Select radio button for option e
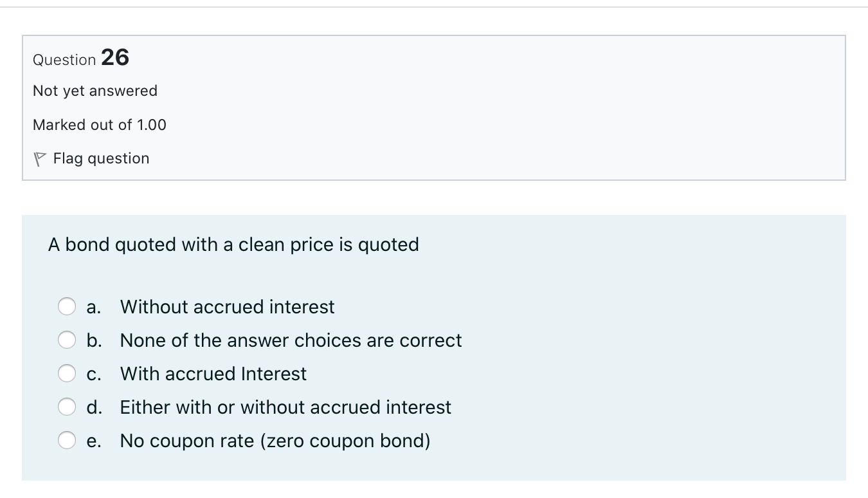The height and width of the screenshot is (498, 868). [x=68, y=441]
